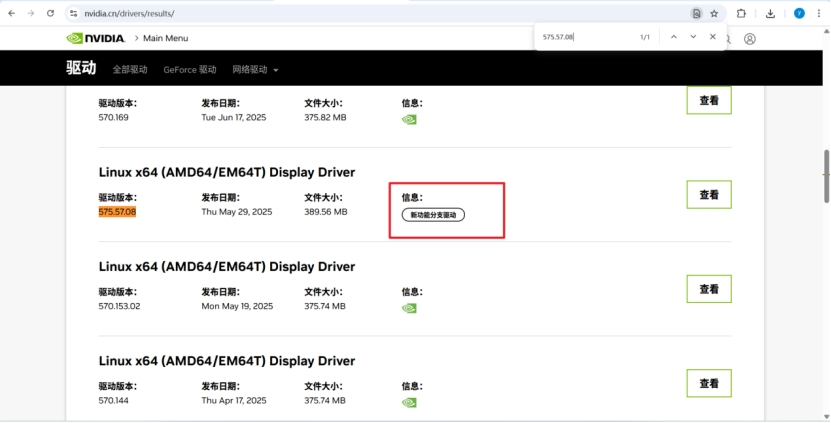831x423 pixels.
Task: Click file size 389.56 MB
Action: click(326, 212)
